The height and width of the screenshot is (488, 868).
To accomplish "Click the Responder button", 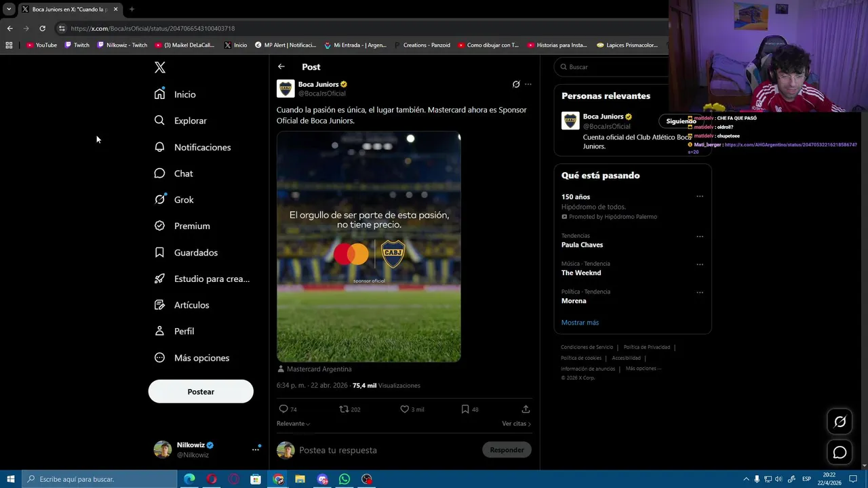I will 507,450.
